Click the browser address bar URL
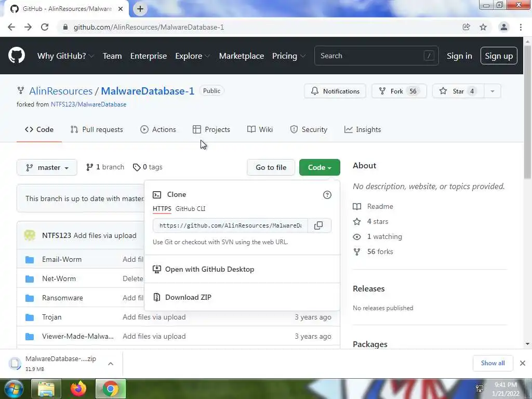Screen dimensions: 532x399 (x=149, y=27)
